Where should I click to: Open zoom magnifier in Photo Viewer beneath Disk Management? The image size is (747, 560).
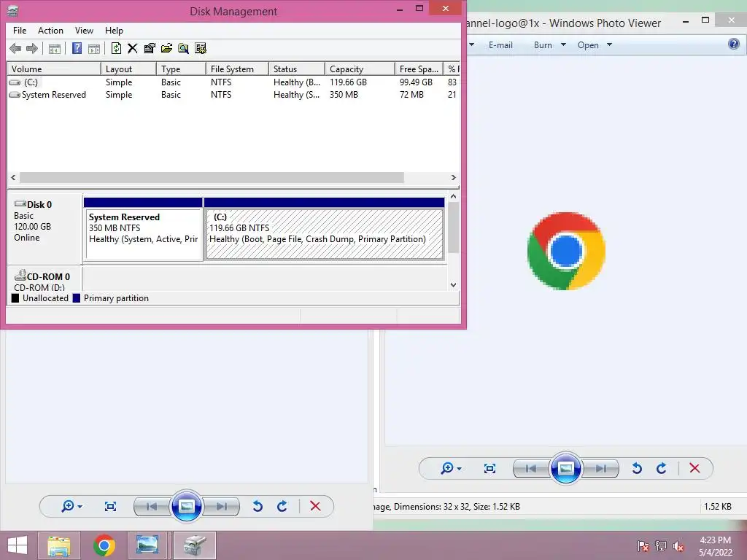[x=71, y=506]
